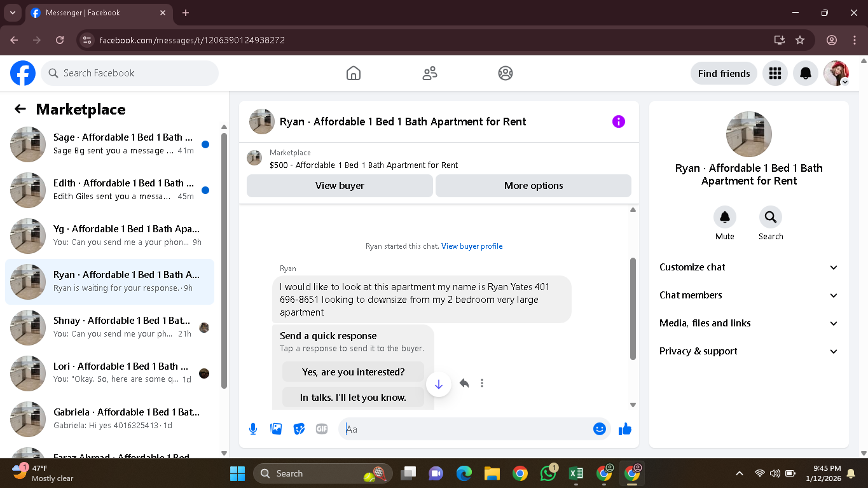Open the tab search dropdown in Chrome
Viewport: 868px width, 488px height.
coord(12,13)
